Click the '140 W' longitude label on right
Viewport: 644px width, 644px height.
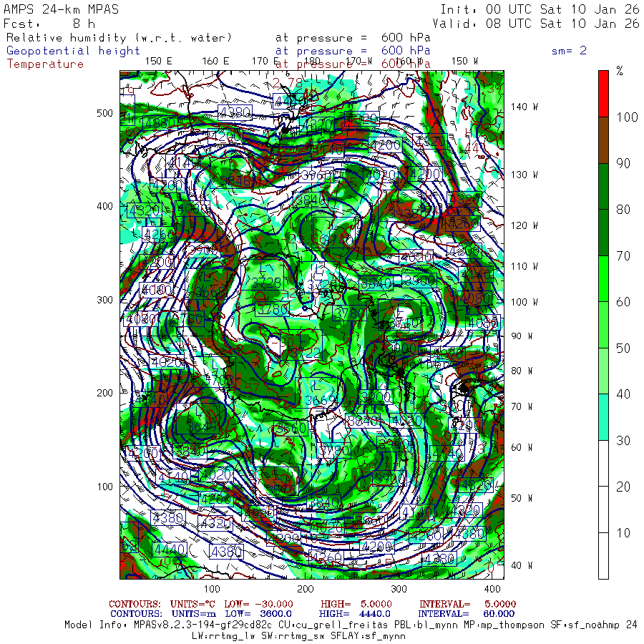click(524, 107)
